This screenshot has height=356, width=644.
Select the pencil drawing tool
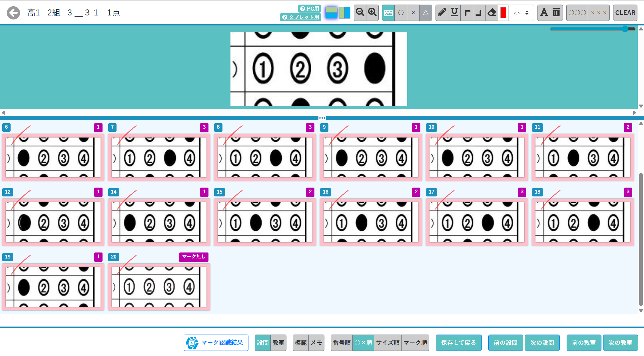coord(442,13)
